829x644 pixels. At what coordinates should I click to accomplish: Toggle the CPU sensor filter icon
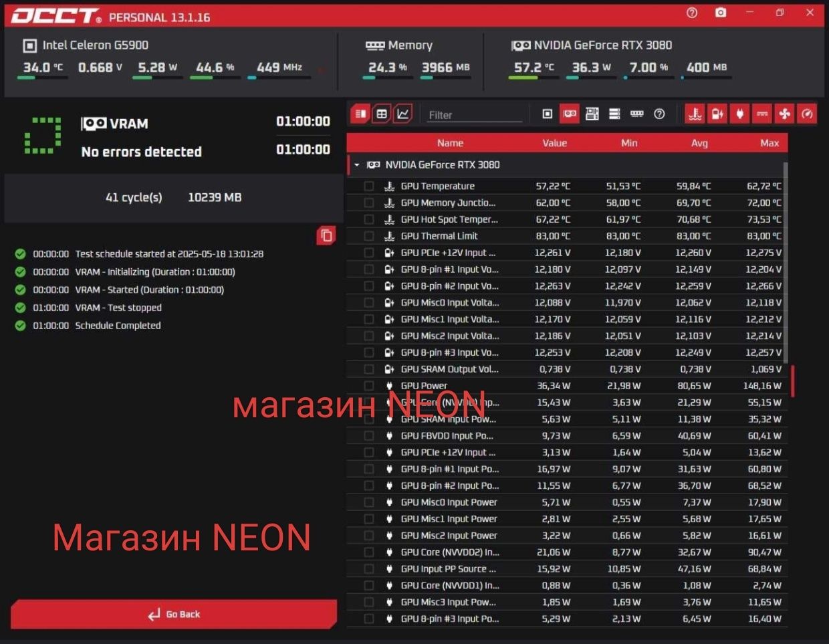click(x=547, y=114)
